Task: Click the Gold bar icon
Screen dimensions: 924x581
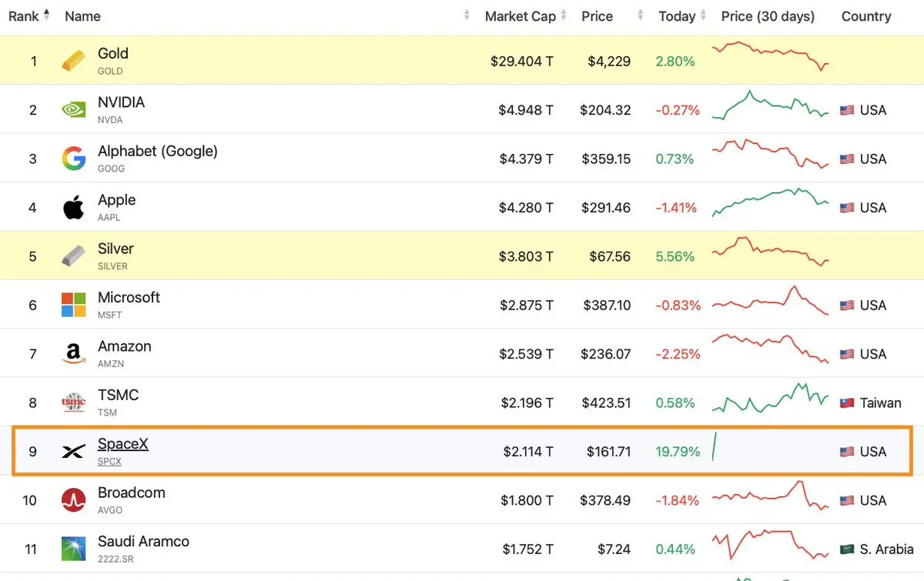Action: 74,62
